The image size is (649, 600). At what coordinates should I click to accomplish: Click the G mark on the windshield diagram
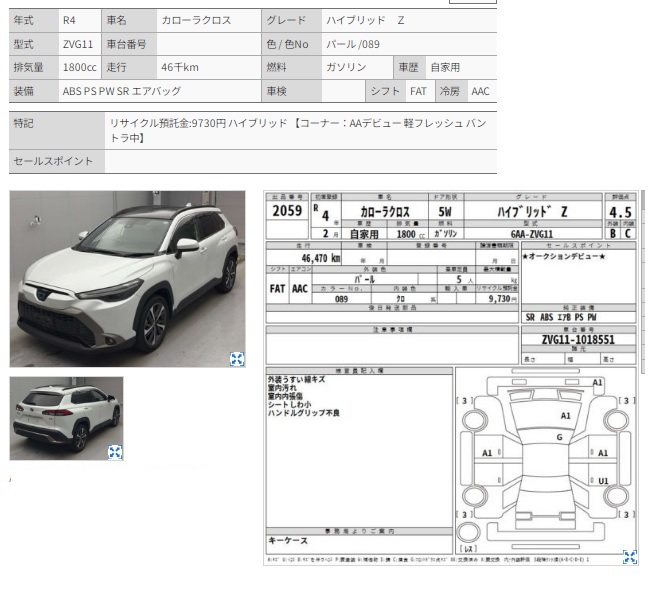pos(560,437)
